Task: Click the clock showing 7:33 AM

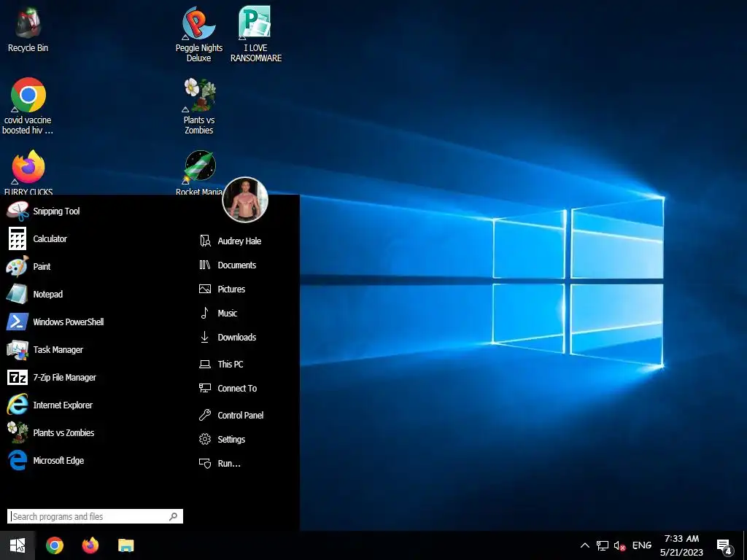Action: tap(681, 545)
